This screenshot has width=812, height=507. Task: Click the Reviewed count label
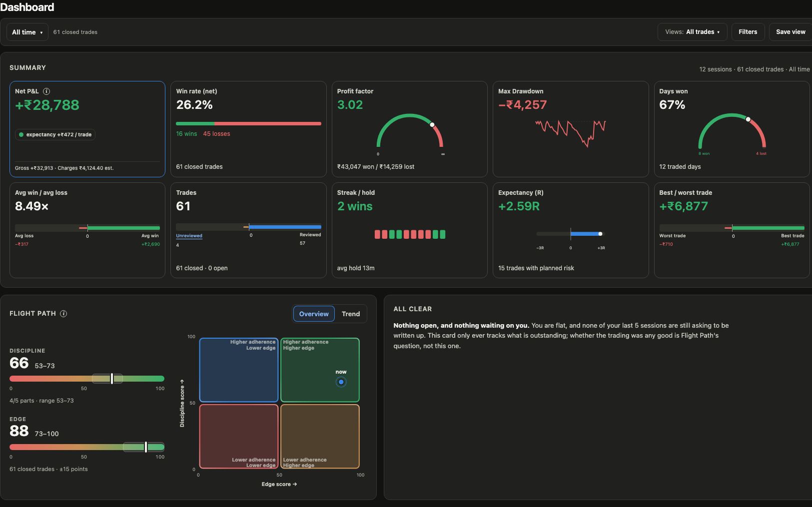[x=310, y=235]
